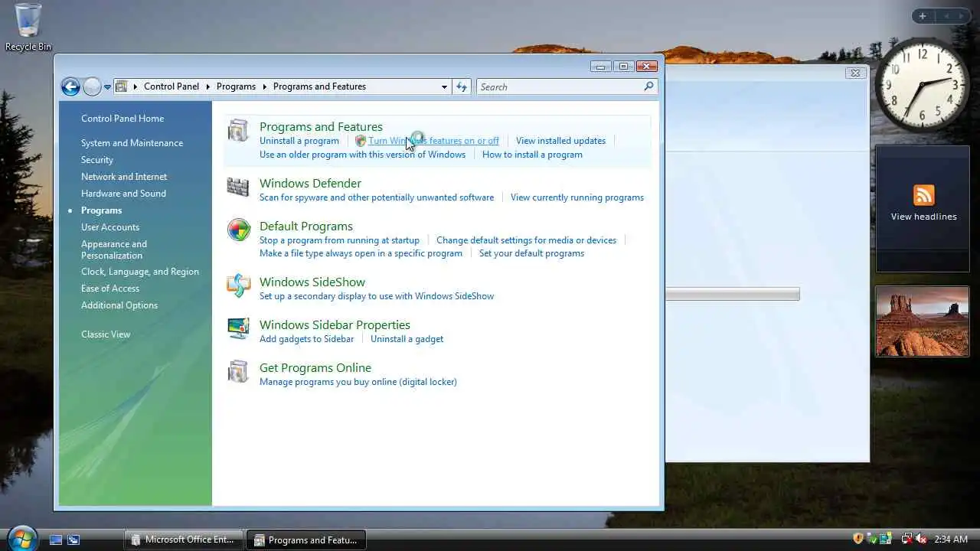This screenshot has height=551, width=980.
Task: Click the progress bar in background window
Action: (x=732, y=294)
